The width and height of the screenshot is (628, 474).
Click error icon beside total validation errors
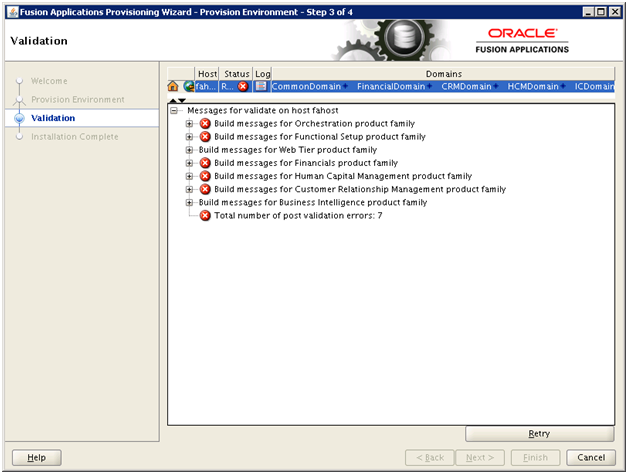point(205,216)
